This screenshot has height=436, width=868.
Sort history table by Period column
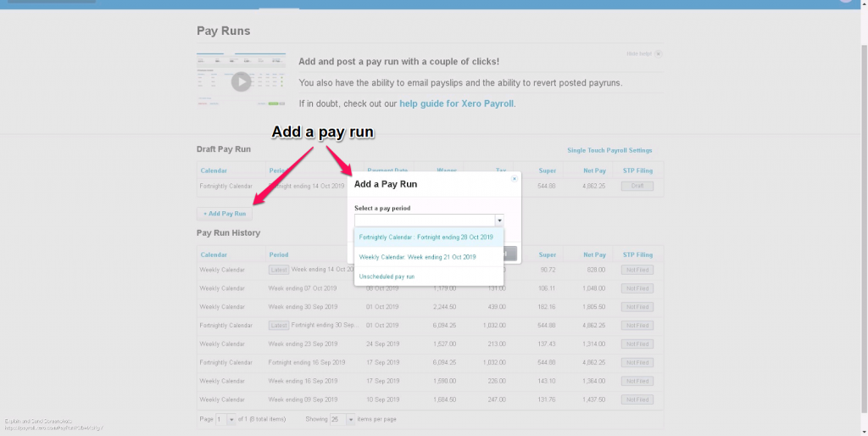pos(279,254)
